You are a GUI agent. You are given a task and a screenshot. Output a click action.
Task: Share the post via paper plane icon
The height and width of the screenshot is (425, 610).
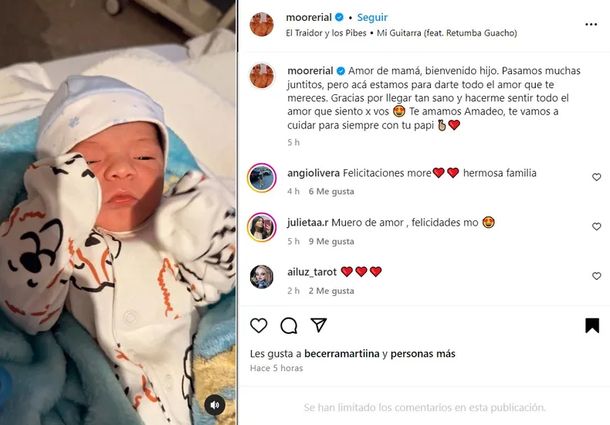tap(319, 325)
